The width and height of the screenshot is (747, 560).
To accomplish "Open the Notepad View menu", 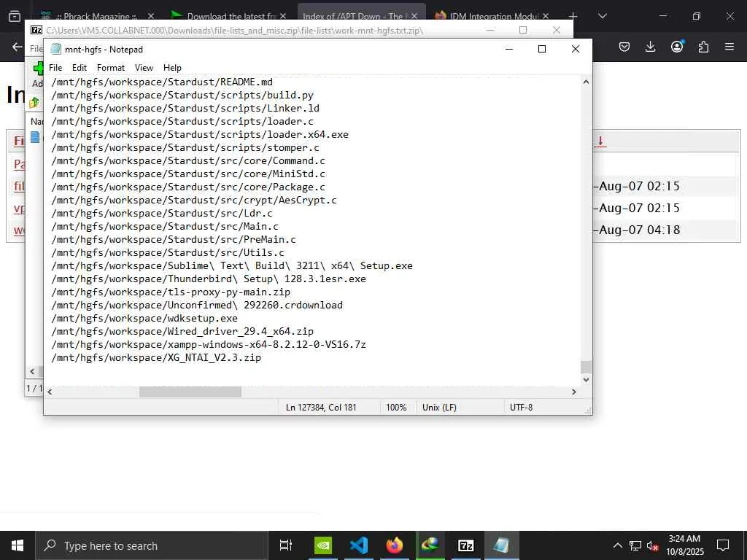I will (144, 68).
